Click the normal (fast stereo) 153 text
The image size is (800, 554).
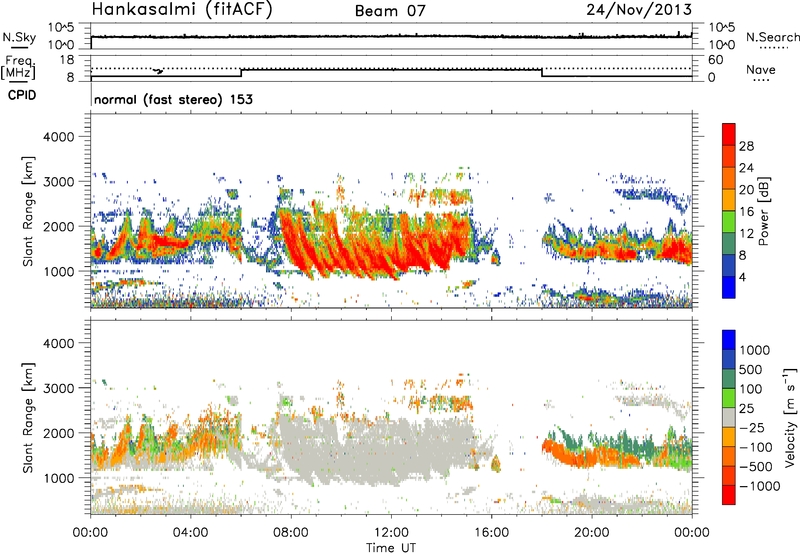pos(173,99)
